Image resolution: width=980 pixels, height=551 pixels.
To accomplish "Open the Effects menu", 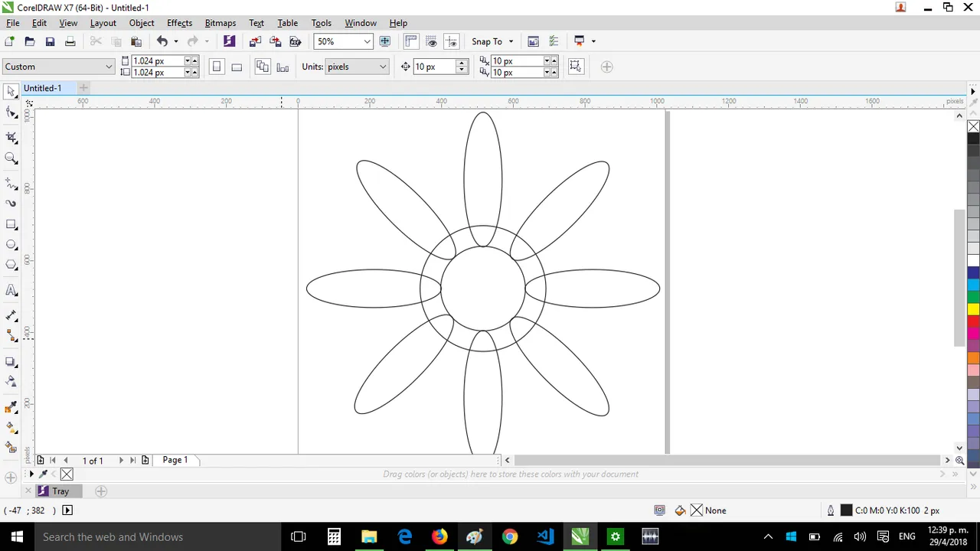I will 179,23.
